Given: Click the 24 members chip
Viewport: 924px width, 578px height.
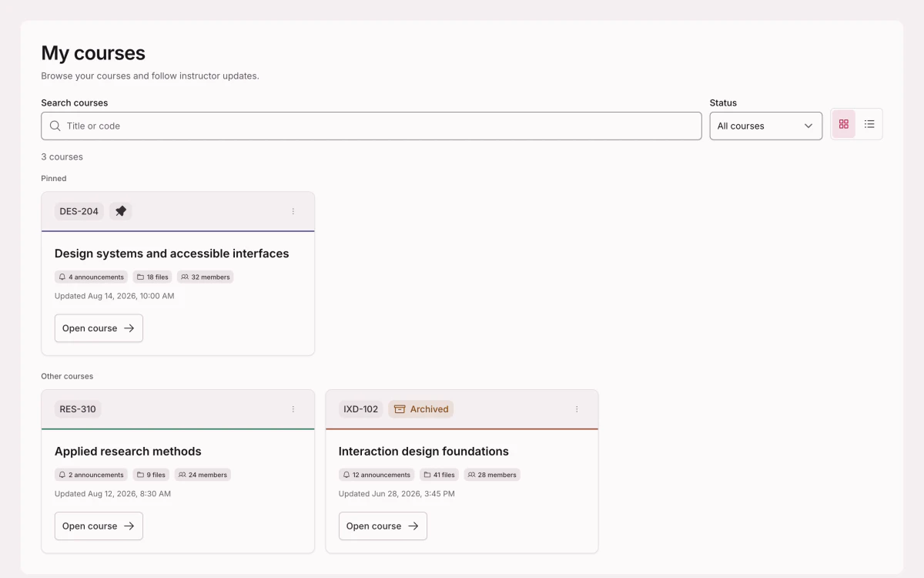Looking at the screenshot, I should [203, 475].
